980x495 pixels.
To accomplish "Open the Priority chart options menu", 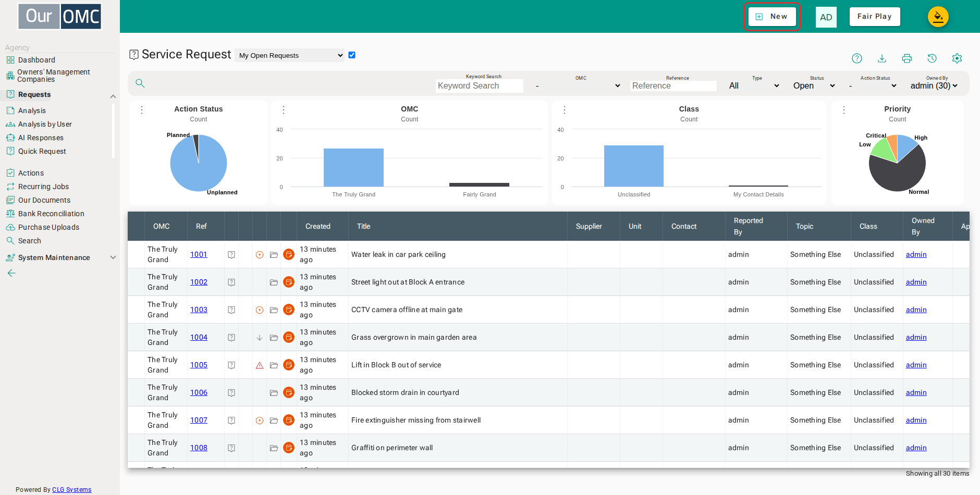I will 844,110.
